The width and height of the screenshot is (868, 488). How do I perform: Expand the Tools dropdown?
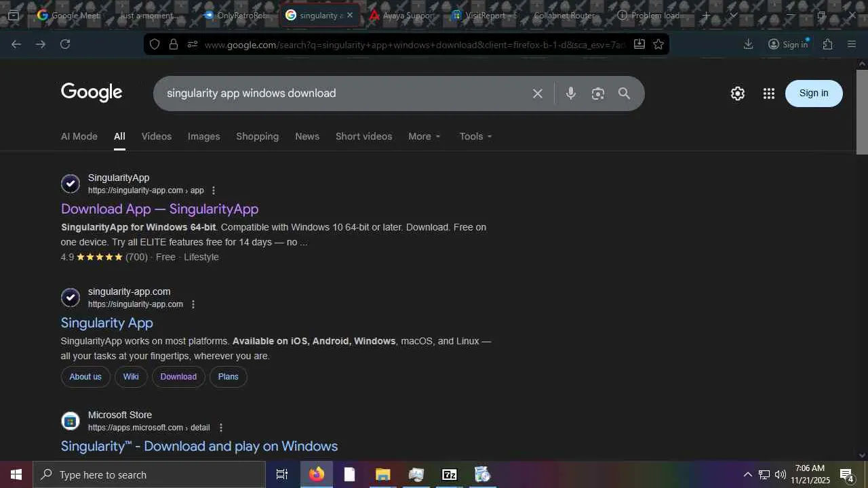(x=475, y=136)
